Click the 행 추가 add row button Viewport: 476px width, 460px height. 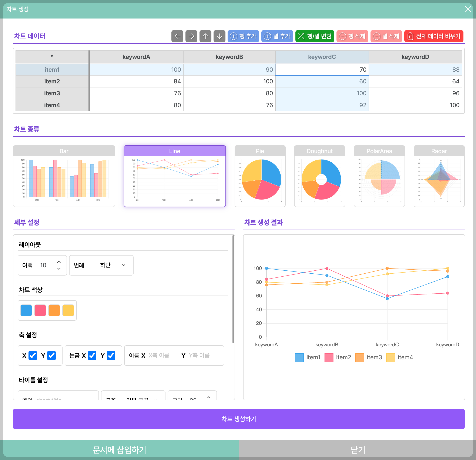pyautogui.click(x=243, y=36)
